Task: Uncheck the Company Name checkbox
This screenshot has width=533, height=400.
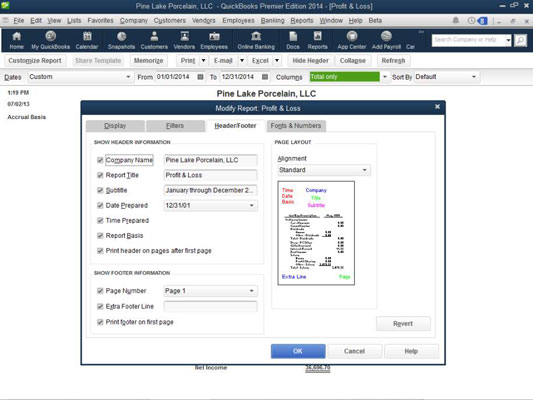Action: tap(100, 160)
